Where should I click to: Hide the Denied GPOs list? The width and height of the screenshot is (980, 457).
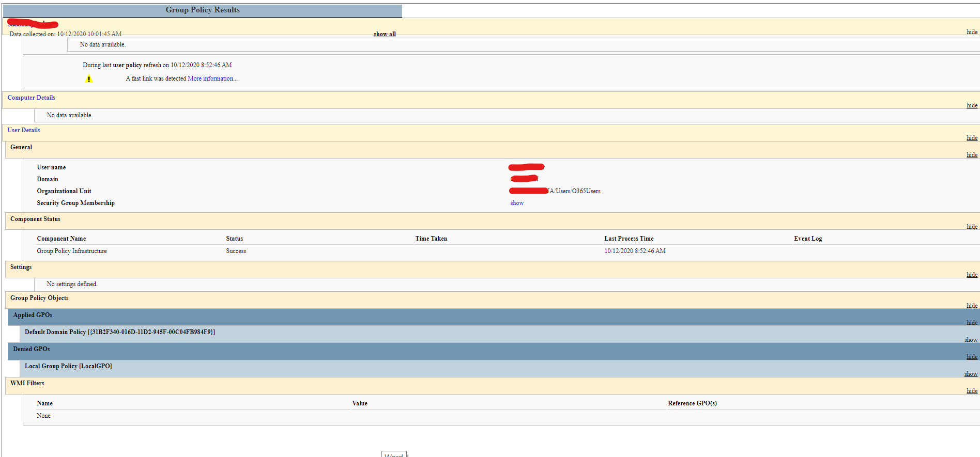tap(972, 357)
